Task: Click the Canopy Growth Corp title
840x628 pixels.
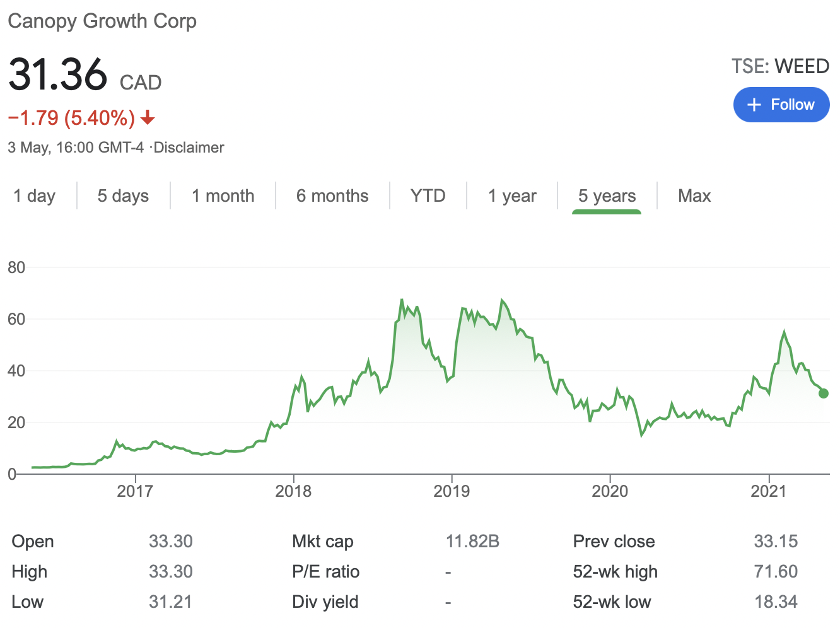Action: pyautogui.click(x=102, y=21)
